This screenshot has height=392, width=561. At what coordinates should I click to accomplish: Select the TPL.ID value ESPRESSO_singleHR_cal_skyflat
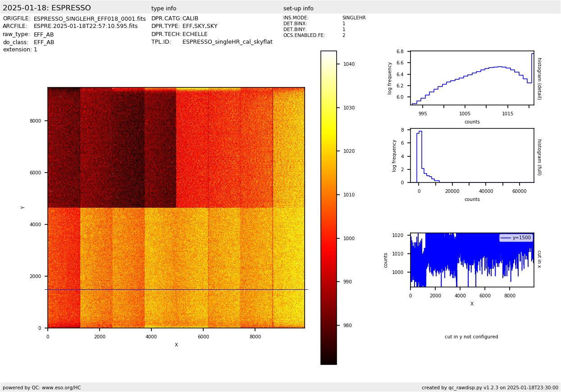pyautogui.click(x=227, y=42)
